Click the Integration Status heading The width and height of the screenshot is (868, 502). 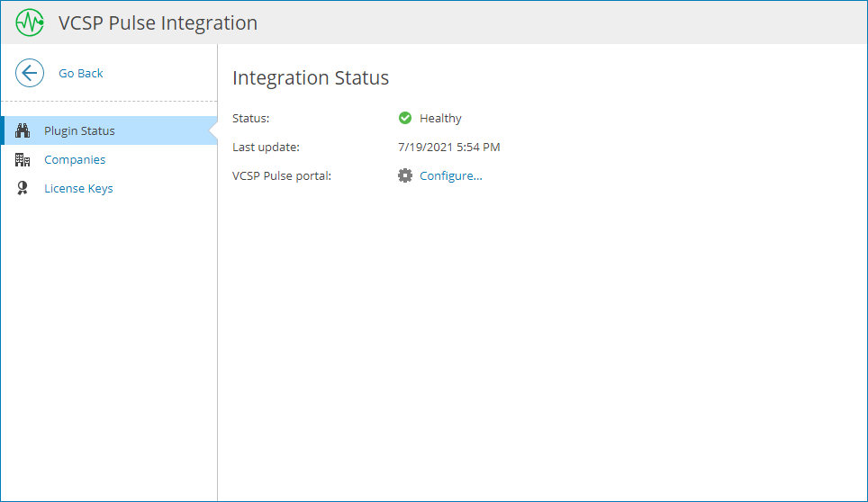(x=311, y=78)
